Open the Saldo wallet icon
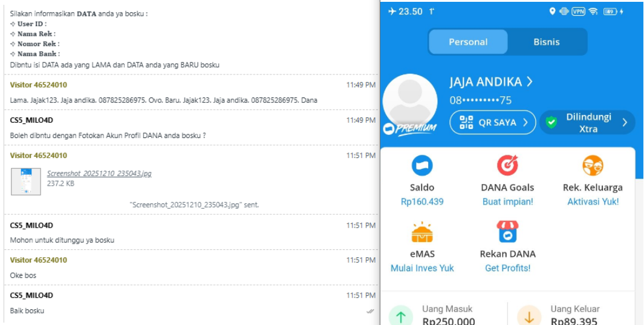 click(422, 166)
